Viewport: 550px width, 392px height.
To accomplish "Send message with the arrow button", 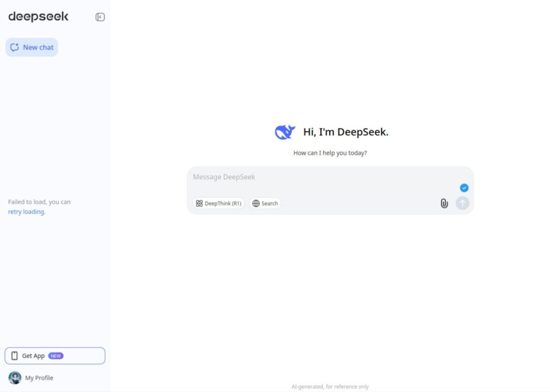I will [462, 204].
